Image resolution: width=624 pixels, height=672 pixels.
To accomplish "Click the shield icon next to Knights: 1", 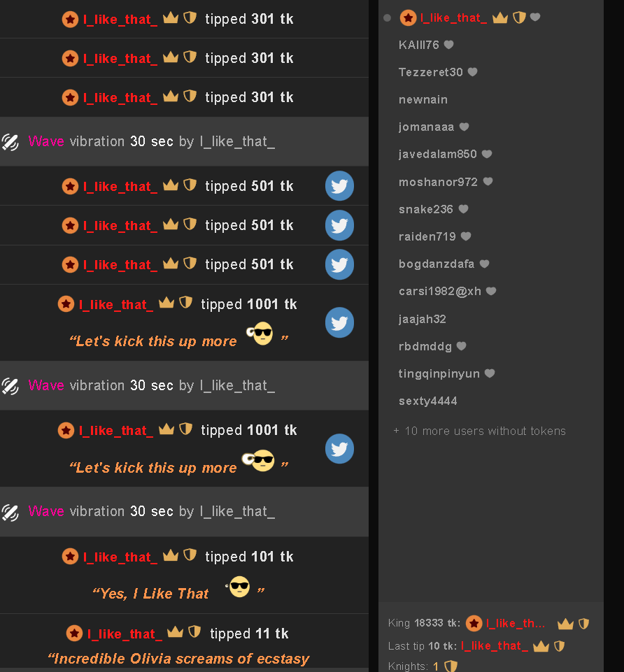I will (451, 666).
